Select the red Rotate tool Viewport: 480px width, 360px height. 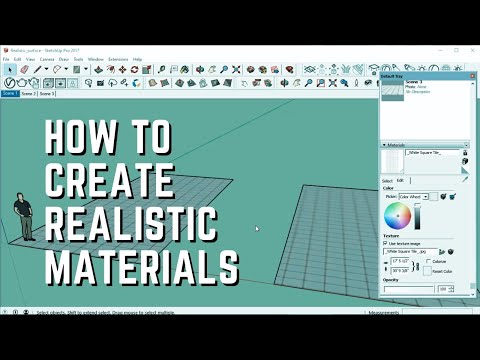point(134,70)
